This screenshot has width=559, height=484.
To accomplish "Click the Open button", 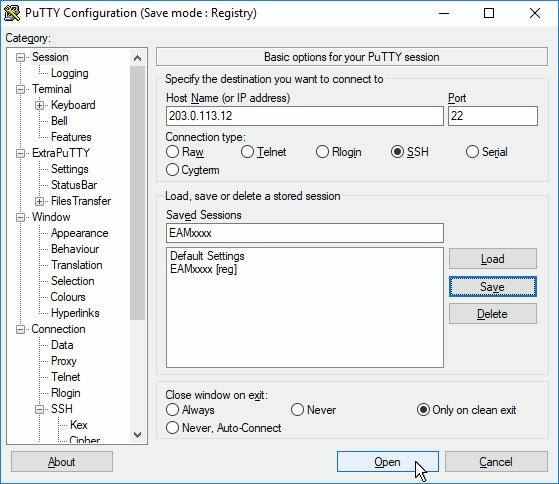I will (388, 462).
